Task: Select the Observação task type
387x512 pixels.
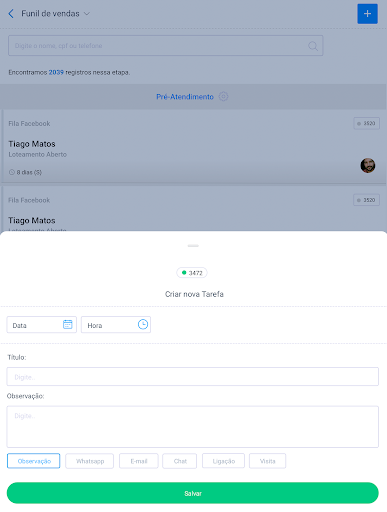Action: pyautogui.click(x=34, y=461)
